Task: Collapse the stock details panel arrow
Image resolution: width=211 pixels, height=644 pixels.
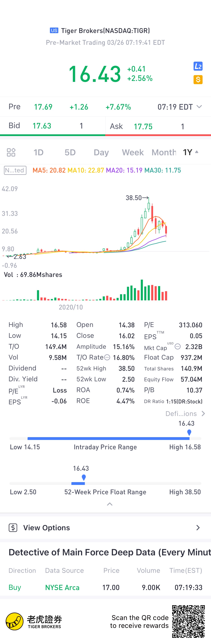Action: pyautogui.click(x=110, y=504)
